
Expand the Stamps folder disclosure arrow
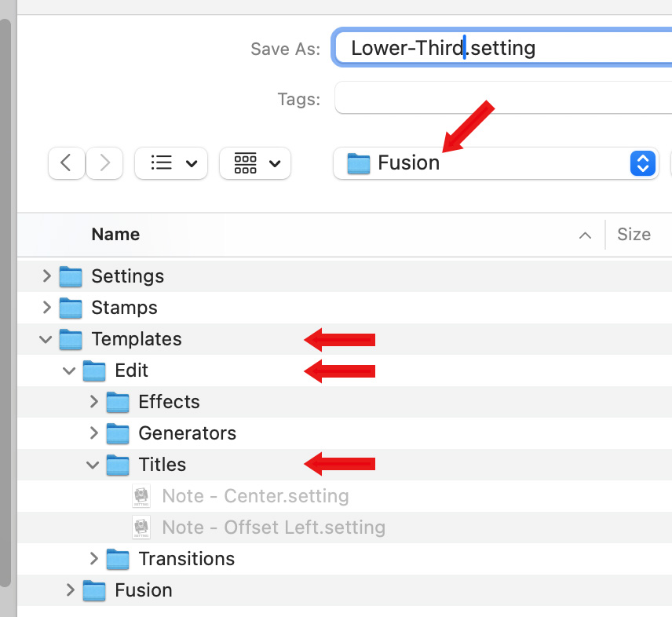tap(46, 308)
